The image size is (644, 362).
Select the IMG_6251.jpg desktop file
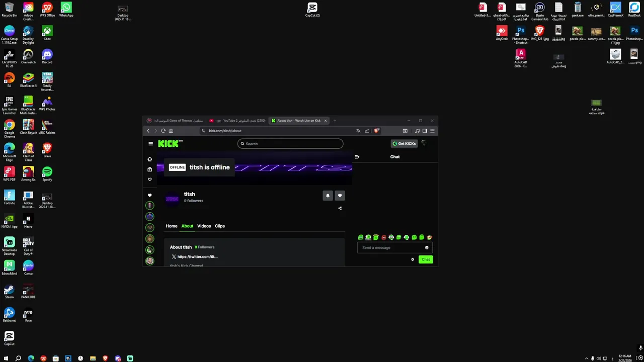click(x=540, y=33)
